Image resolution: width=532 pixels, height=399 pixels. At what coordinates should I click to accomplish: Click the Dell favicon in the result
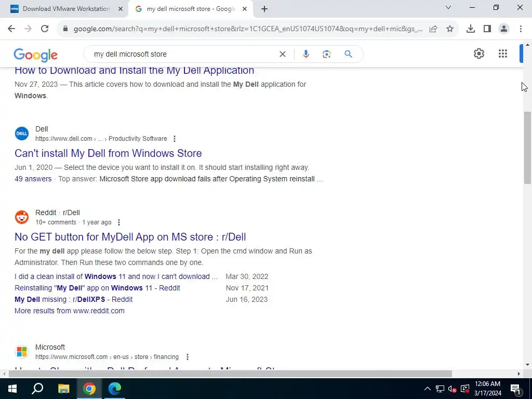pyautogui.click(x=22, y=134)
